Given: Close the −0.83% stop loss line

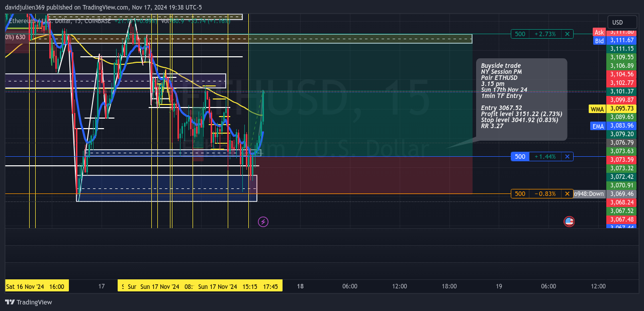Looking at the screenshot, I should [567, 194].
